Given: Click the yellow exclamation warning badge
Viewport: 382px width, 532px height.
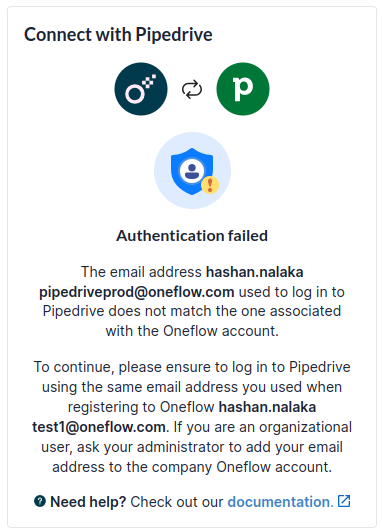Looking at the screenshot, I should tap(210, 185).
